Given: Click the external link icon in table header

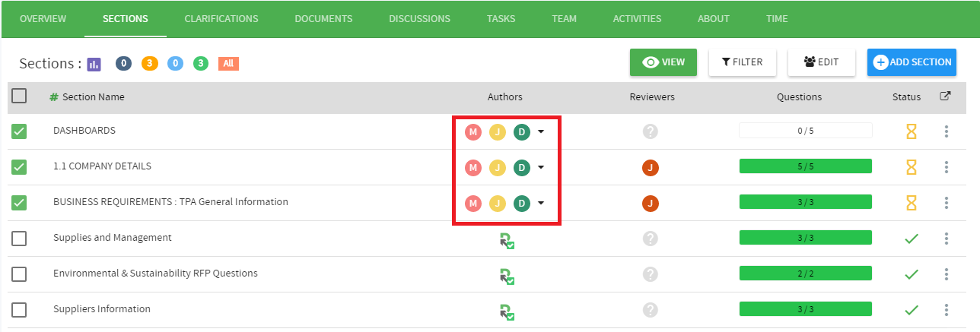Looking at the screenshot, I should 946,96.
